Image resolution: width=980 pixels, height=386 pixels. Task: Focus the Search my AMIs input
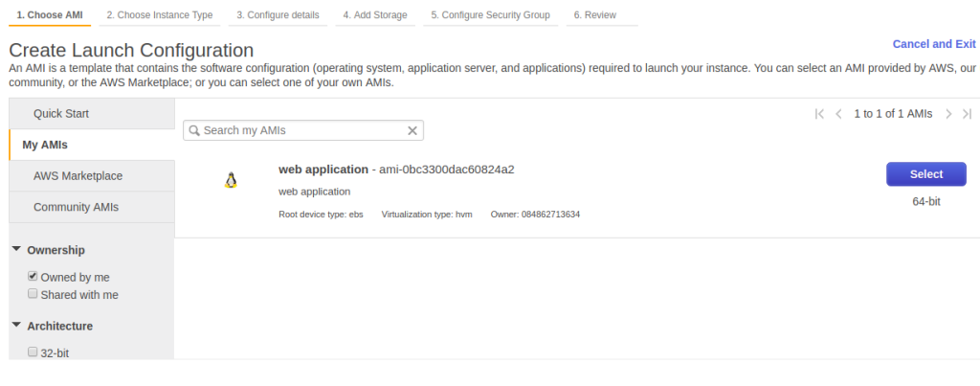click(301, 130)
